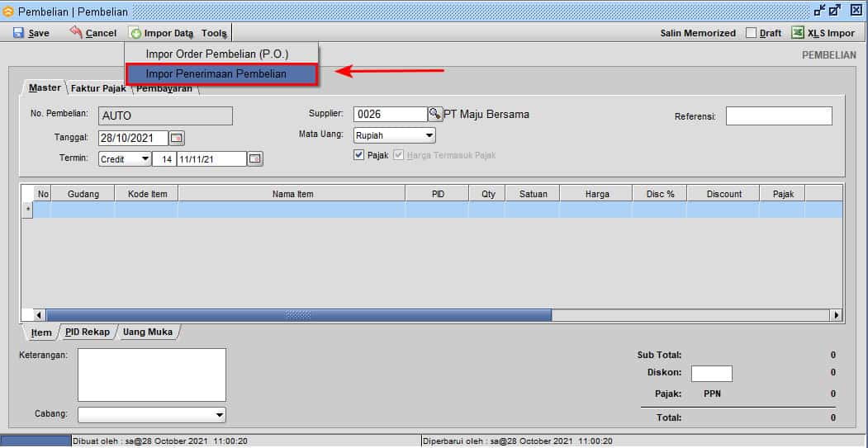Open the Tanggal calendar picker icon
Image resolution: width=868 pixels, height=448 pixels.
(177, 139)
